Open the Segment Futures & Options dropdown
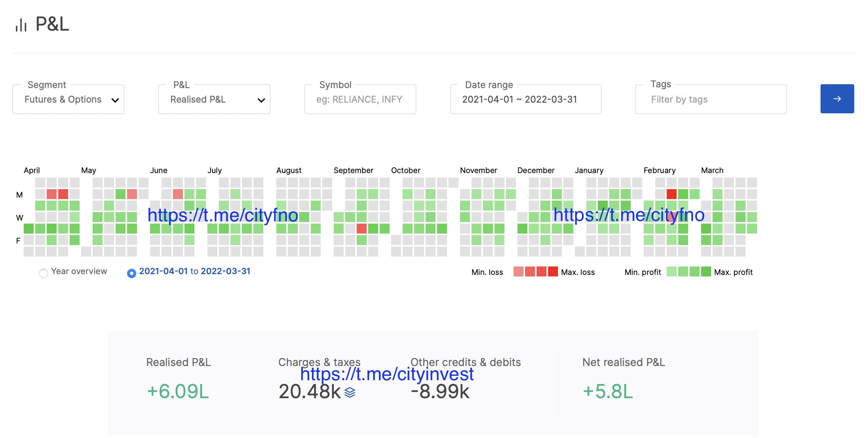This screenshot has width=868, height=438. pos(68,100)
